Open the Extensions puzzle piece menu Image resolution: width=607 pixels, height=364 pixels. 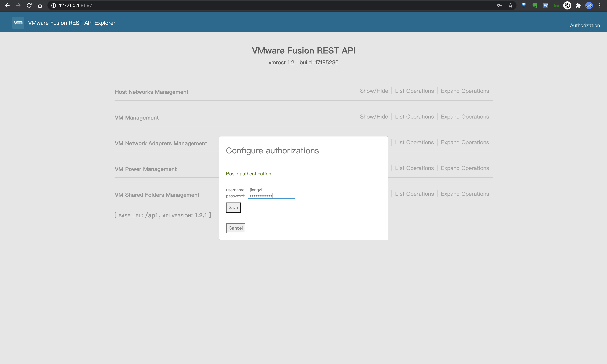(x=578, y=5)
